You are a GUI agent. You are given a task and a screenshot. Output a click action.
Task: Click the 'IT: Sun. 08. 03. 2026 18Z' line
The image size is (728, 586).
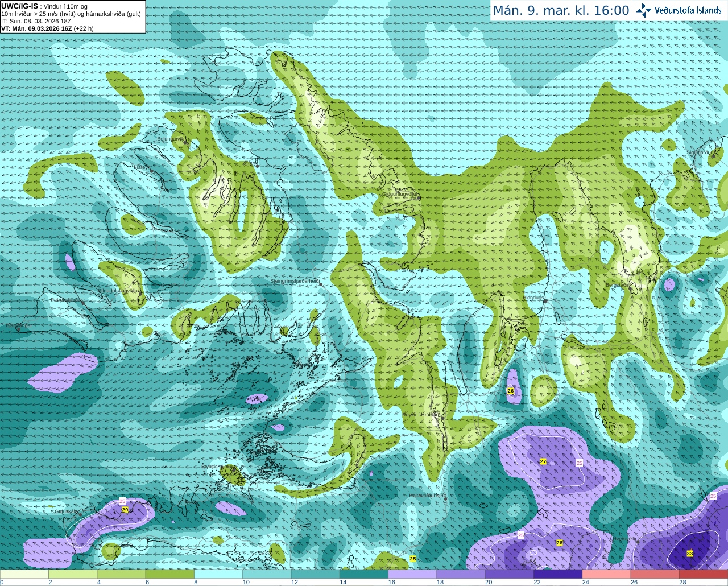pos(36,21)
